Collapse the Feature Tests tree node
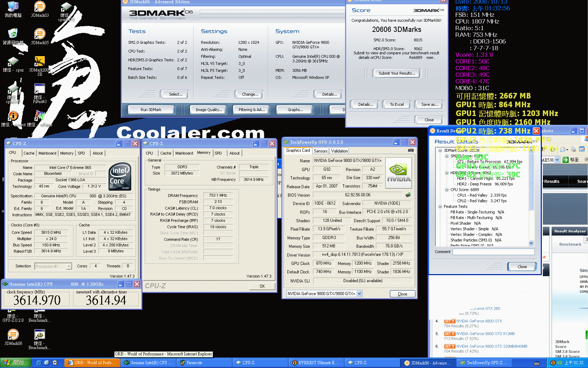The width and height of the screenshot is (588, 368). pyautogui.click(x=440, y=206)
